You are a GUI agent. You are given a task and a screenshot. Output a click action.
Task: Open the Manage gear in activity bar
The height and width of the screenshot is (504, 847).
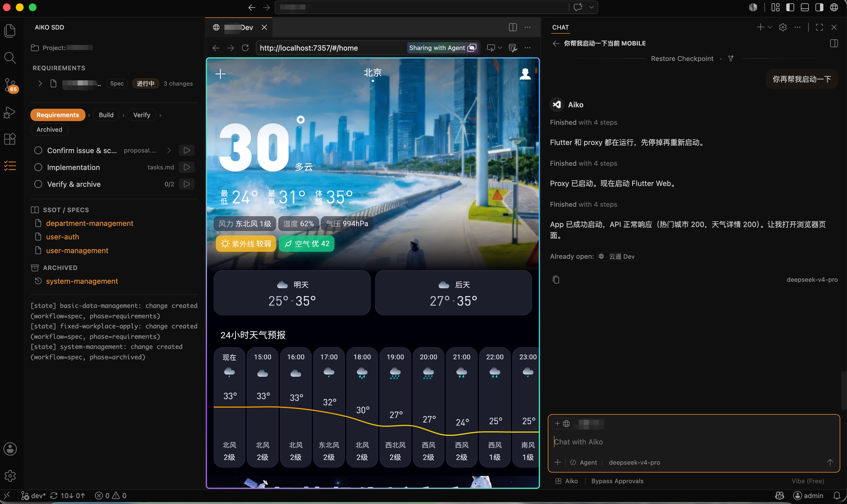pyautogui.click(x=10, y=476)
